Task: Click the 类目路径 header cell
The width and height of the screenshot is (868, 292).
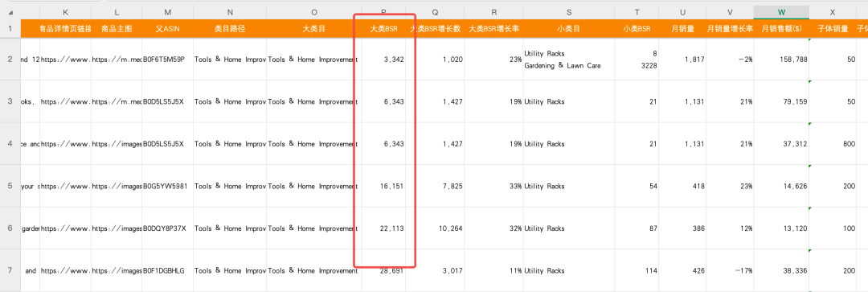Action: point(230,29)
